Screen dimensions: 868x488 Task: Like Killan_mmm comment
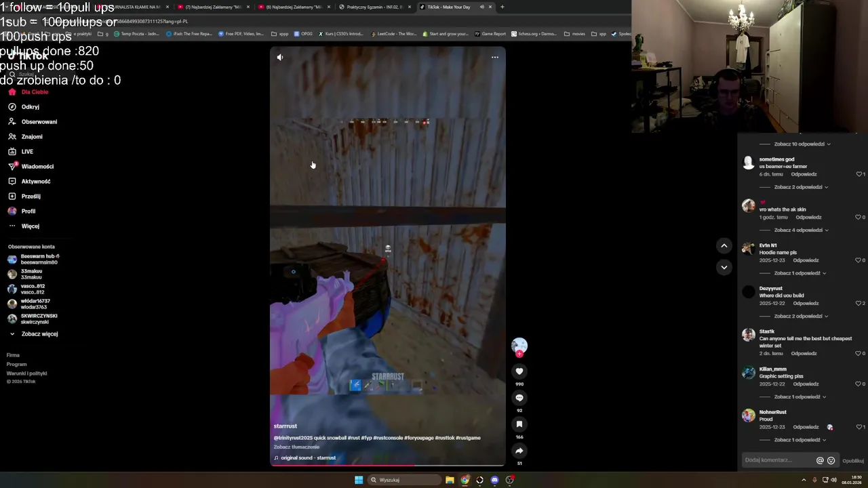[859, 384]
